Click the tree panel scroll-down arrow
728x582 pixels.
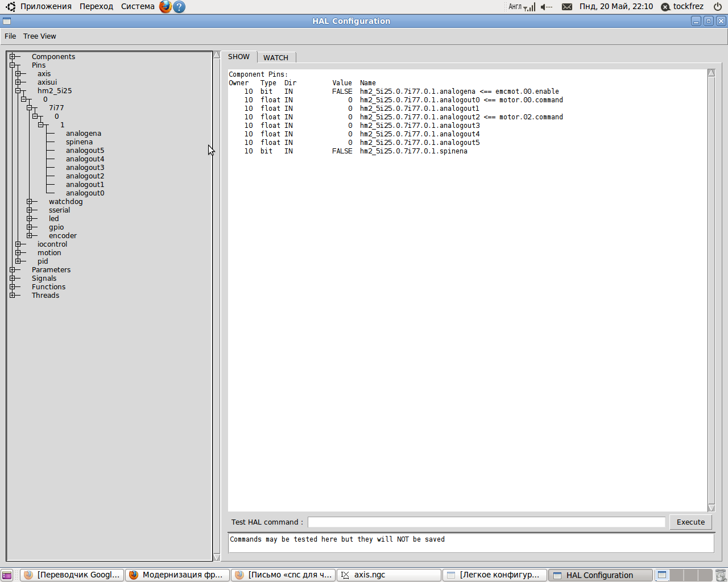coord(217,558)
